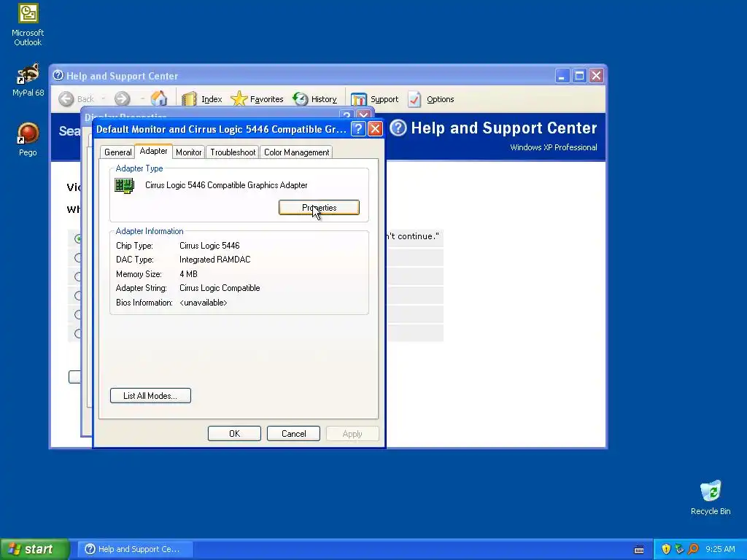Click the Help and Support Center title bar icon

[x=58, y=76]
